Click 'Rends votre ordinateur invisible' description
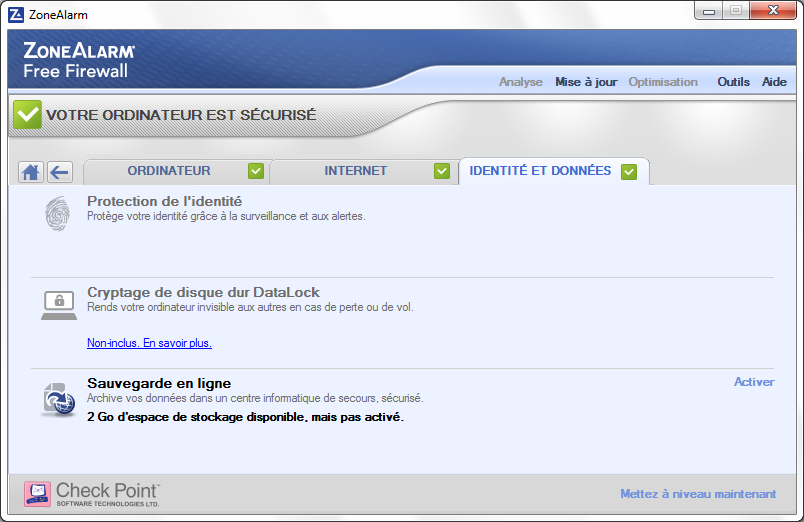The height and width of the screenshot is (522, 804). (x=250, y=307)
